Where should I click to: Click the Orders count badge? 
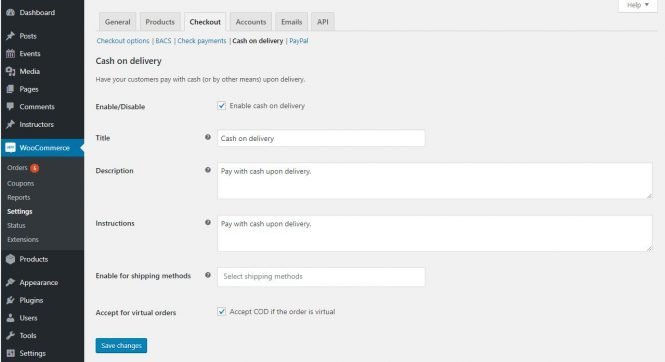34,168
